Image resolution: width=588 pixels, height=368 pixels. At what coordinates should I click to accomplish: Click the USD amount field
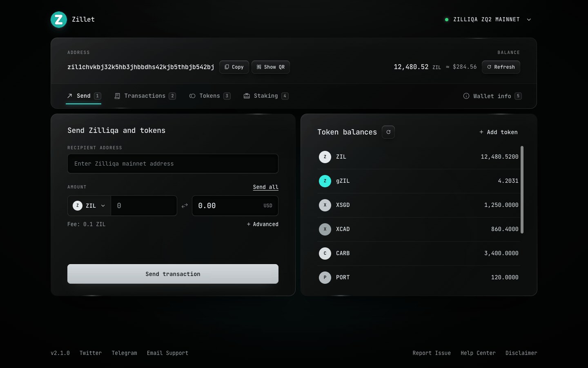point(235,206)
